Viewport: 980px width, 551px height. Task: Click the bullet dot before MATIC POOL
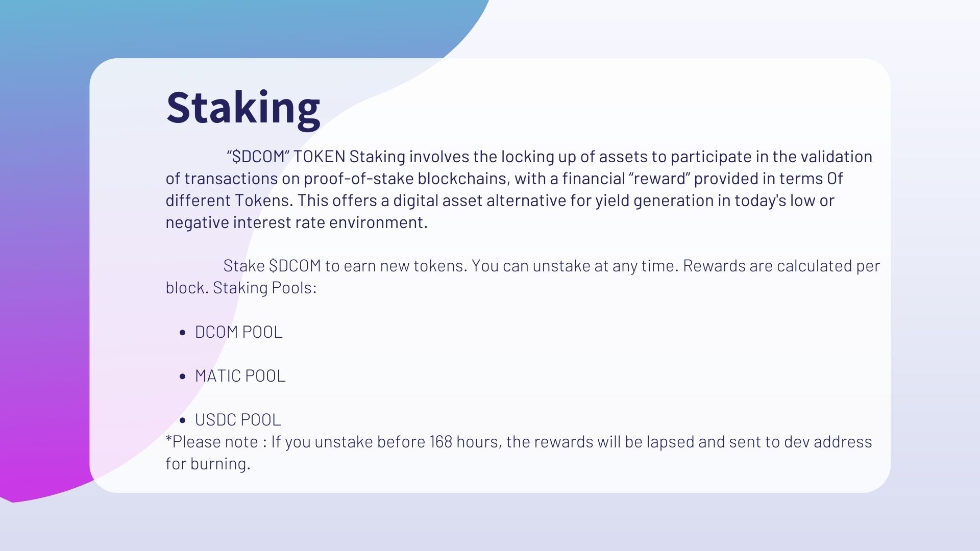[183, 377]
